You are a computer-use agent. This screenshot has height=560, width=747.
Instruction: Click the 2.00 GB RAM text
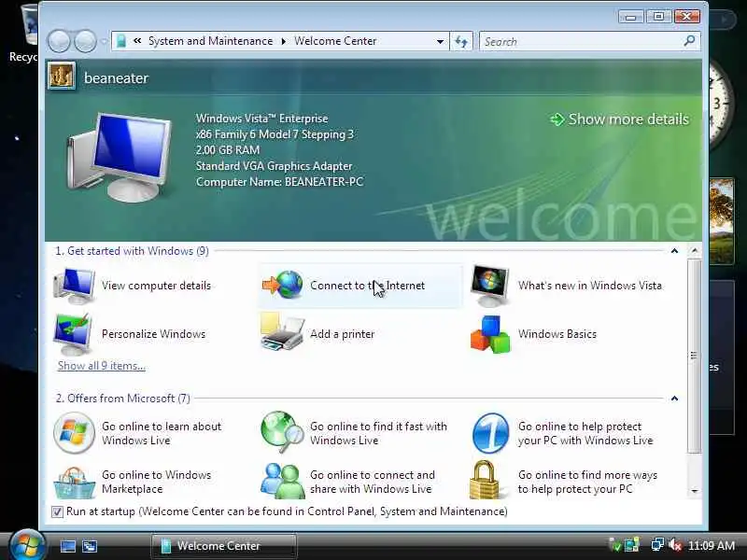tap(228, 149)
